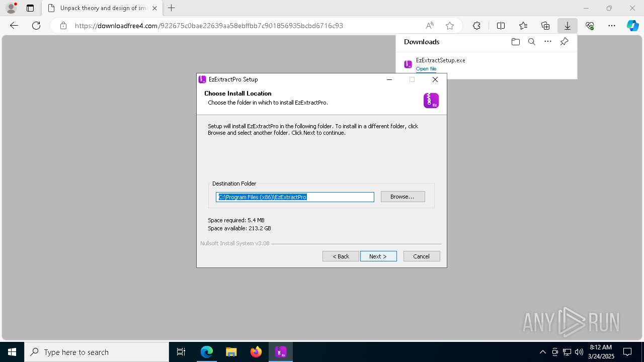Click the EzExtractSetup.exe purple file icon
644x362 pixels.
(408, 64)
